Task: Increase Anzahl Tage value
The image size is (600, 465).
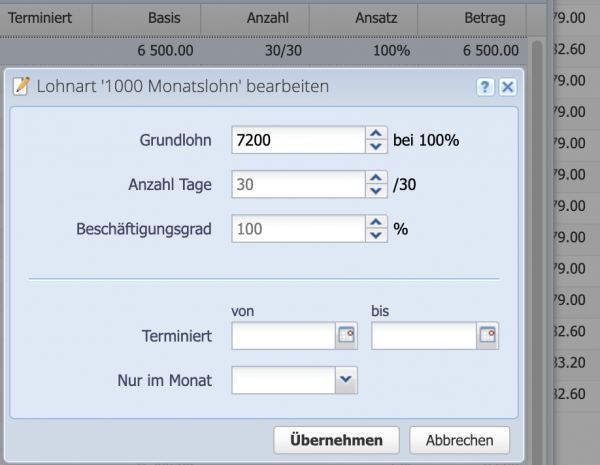Action: (x=376, y=178)
